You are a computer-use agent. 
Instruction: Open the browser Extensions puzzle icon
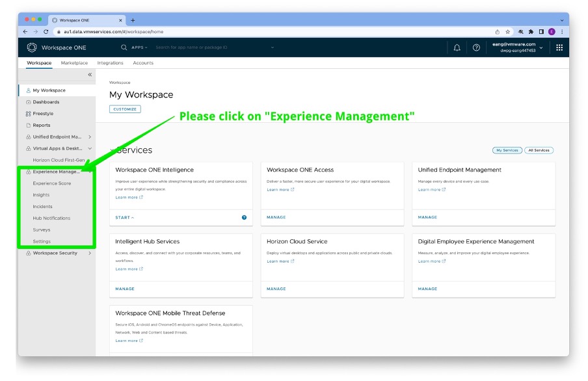coord(531,31)
